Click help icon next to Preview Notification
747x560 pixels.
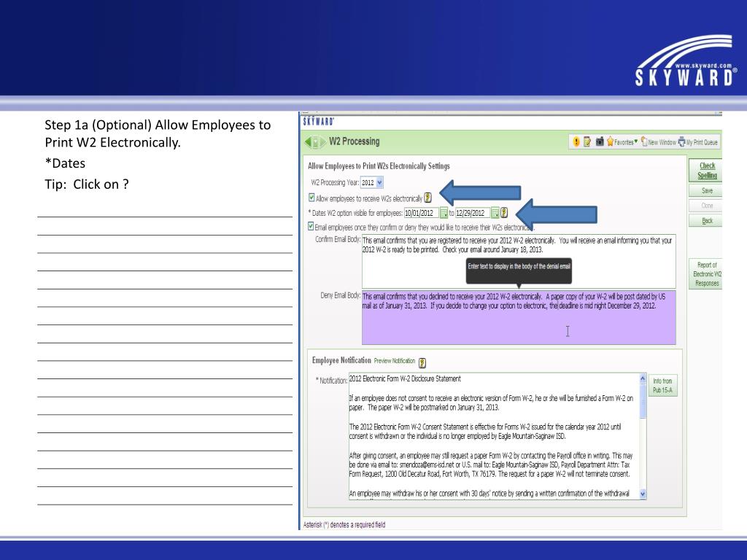422,363
